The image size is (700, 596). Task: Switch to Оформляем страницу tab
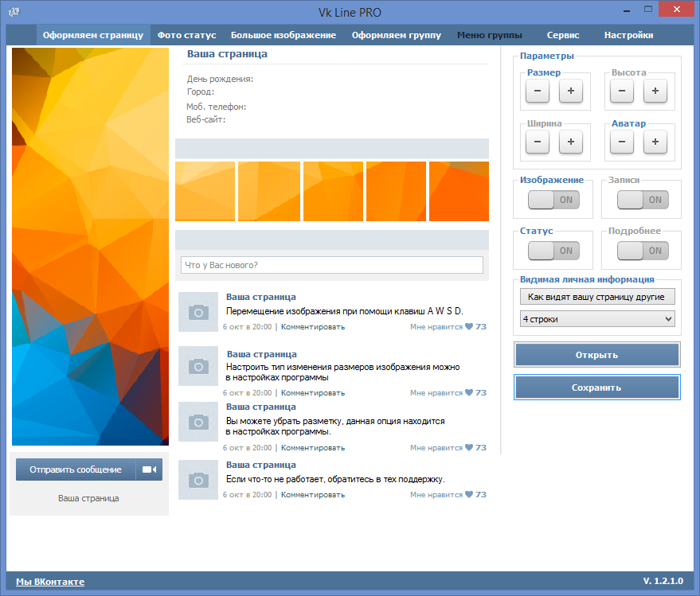click(x=93, y=35)
